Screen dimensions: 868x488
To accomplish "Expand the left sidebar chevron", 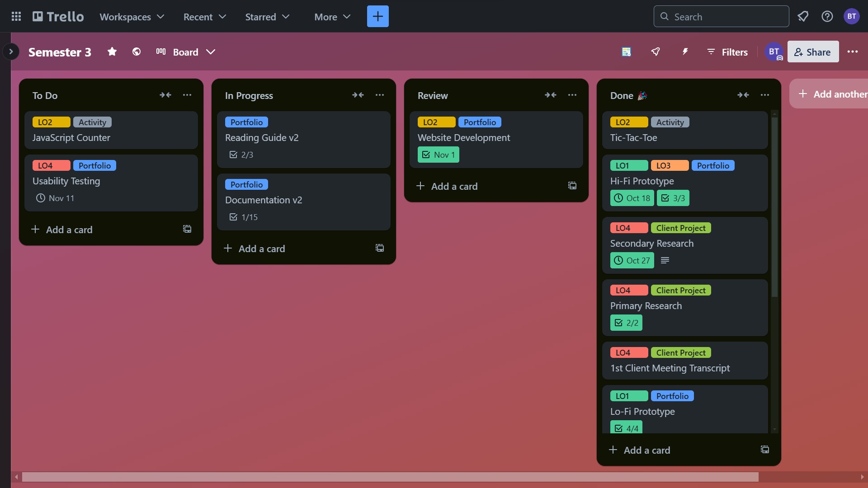I will pos(11,52).
